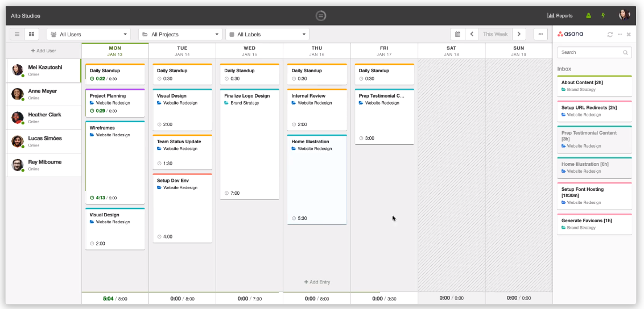The image size is (644, 309).
Task: Click Monday Daily Standup timer icon
Action: (92, 79)
